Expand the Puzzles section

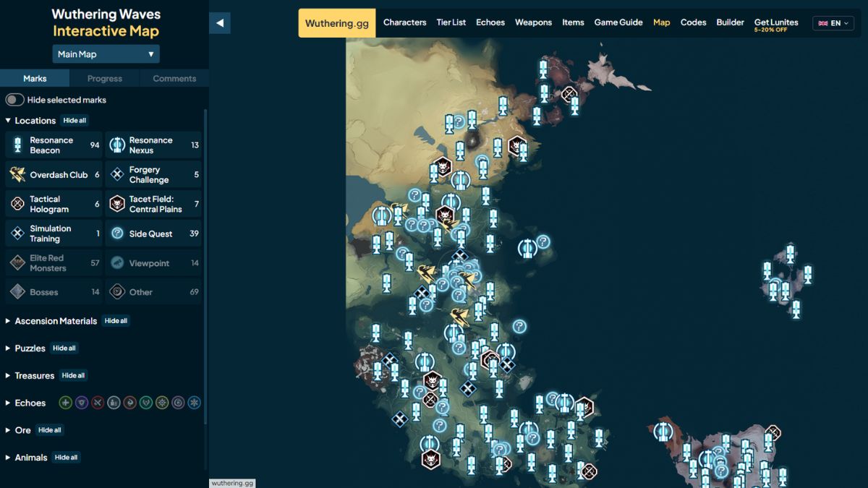(25, 348)
